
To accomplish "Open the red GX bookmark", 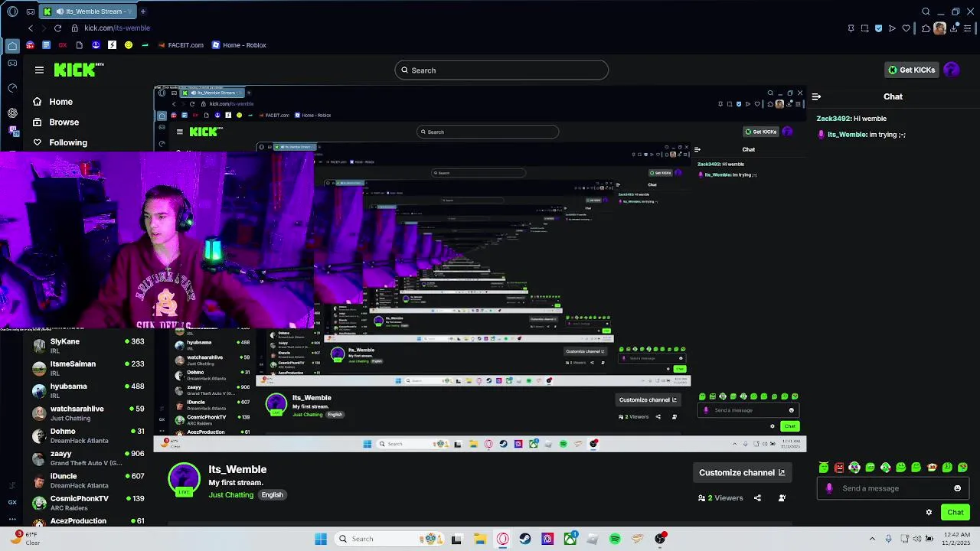I will [x=63, y=45].
